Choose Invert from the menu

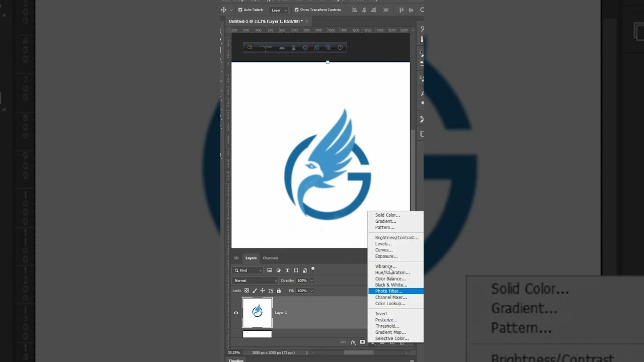(x=396, y=314)
